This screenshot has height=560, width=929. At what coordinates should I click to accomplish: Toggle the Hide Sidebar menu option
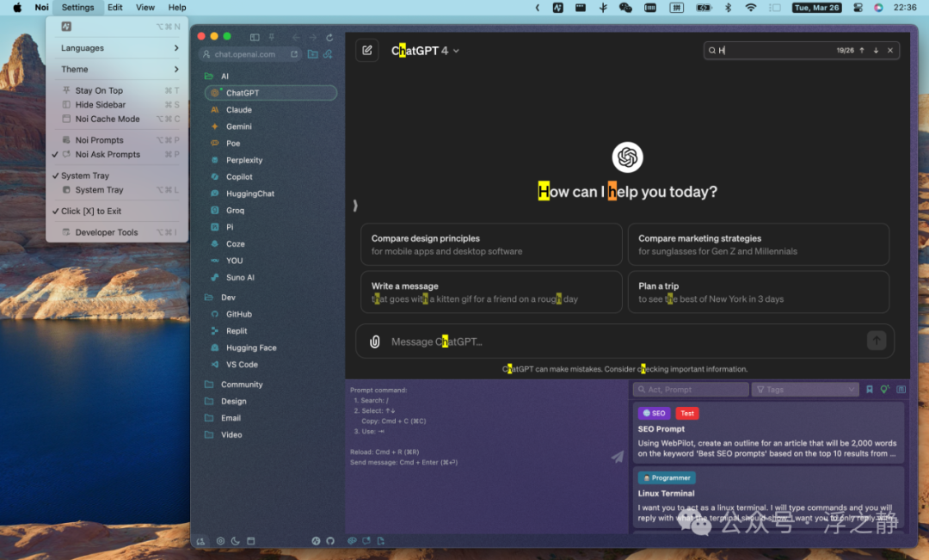pos(117,104)
